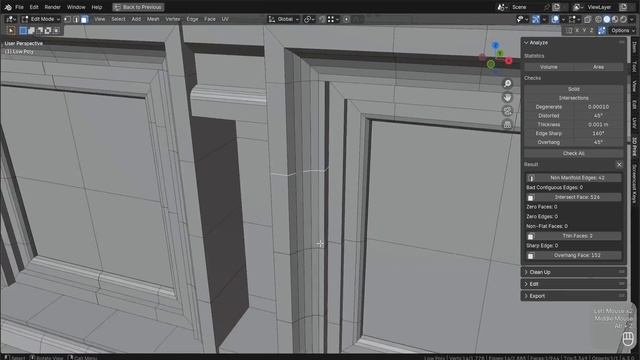Click the Scene name field
The image size is (640, 360).
point(527,7)
